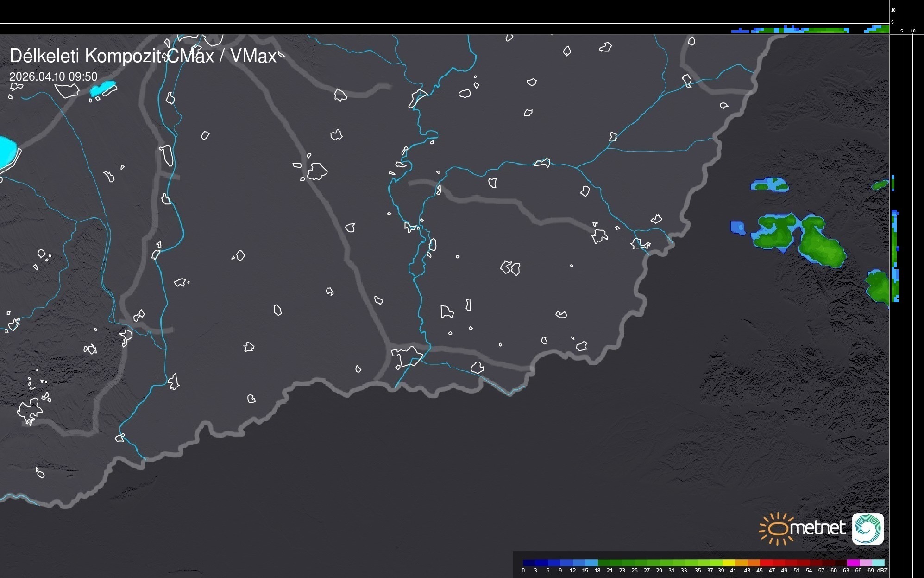Click the 10 label on top profile axis
The height and width of the screenshot is (578, 924).
point(893,10)
